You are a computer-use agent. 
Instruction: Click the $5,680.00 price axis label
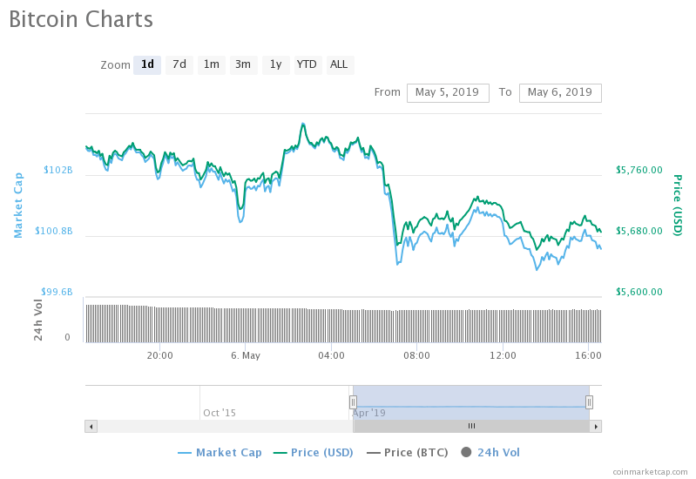pyautogui.click(x=639, y=231)
